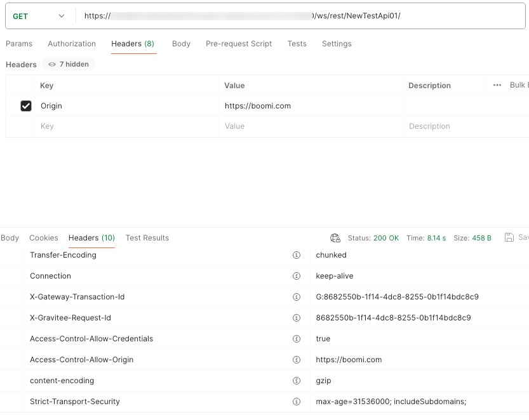
Task: Click info icon beside Access-Control-Allow-Origin
Action: (296, 360)
